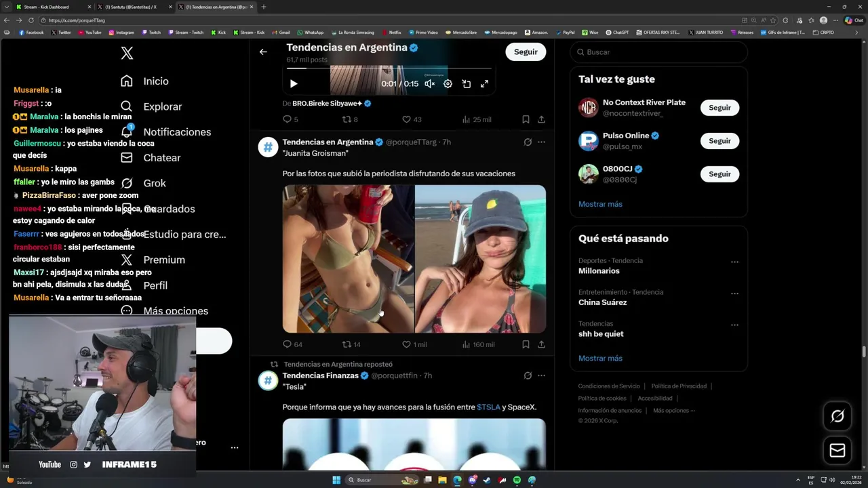Open the Tendencias Finanzas profile link
Image resolution: width=868 pixels, height=488 pixels.
pyautogui.click(x=320, y=375)
